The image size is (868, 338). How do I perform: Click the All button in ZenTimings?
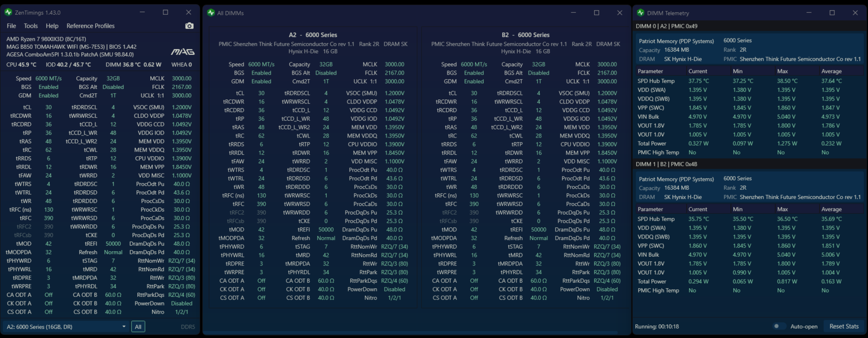click(138, 327)
